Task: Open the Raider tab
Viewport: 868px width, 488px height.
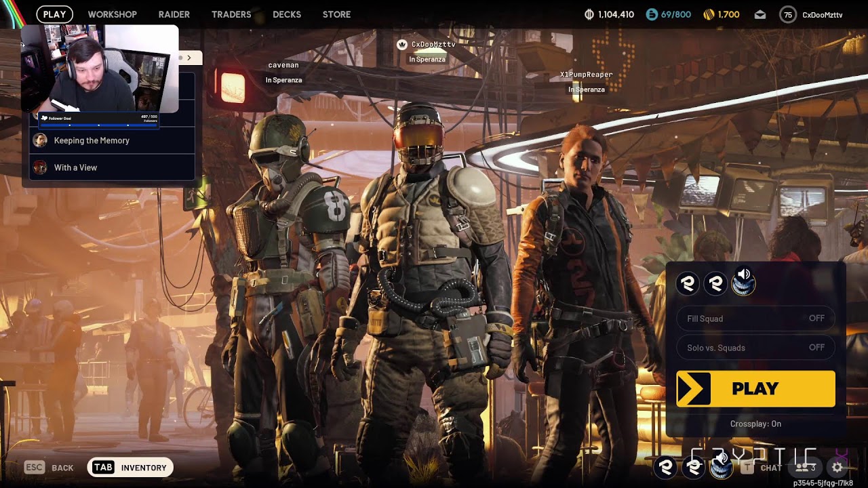Action: click(x=174, y=14)
